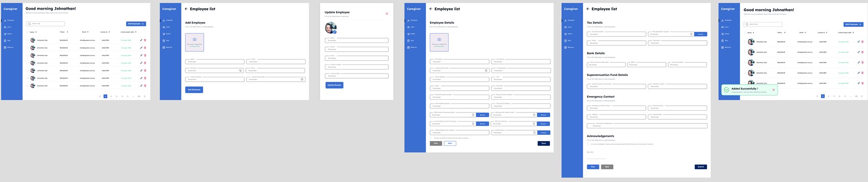Submit blue Add Employee button below form
The image size is (868, 182).
(x=194, y=90)
